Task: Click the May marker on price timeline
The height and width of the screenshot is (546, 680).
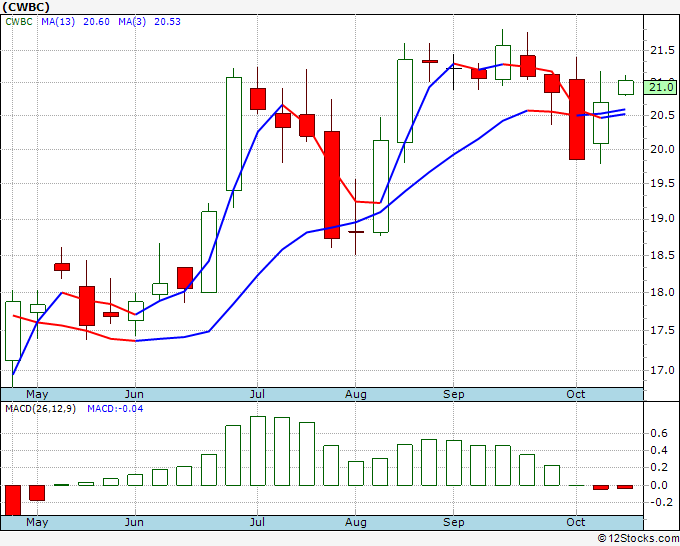Action: (x=37, y=394)
